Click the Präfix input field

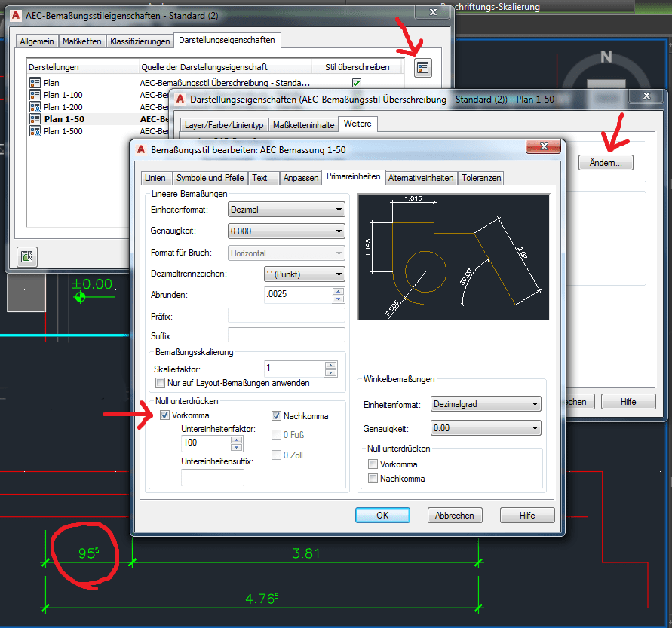pyautogui.click(x=287, y=315)
